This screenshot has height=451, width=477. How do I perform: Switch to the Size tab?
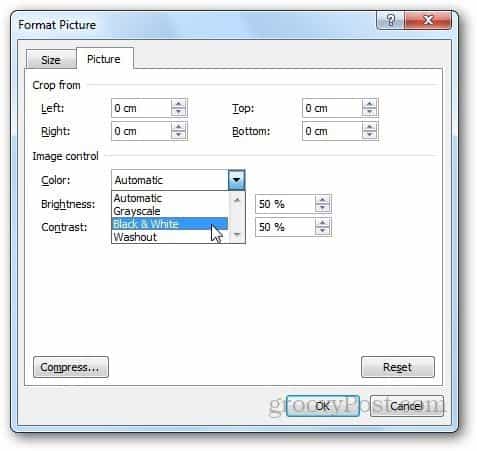coord(51,60)
